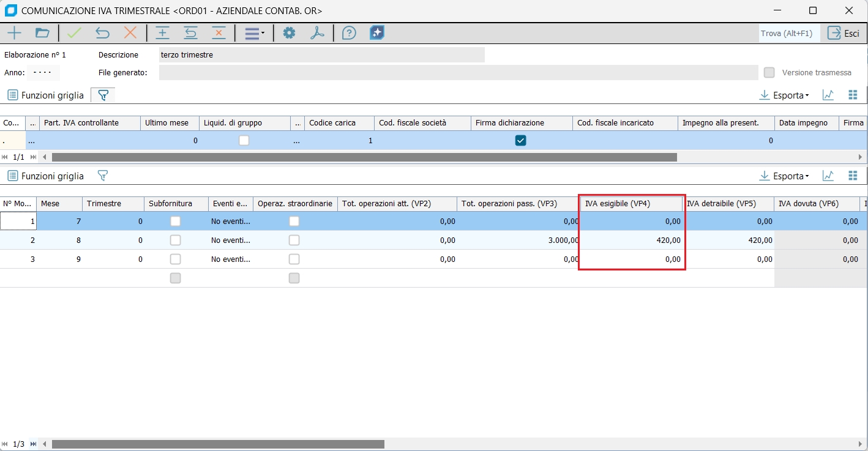
Task: Click the plus icon to add new record
Action: pos(13,33)
